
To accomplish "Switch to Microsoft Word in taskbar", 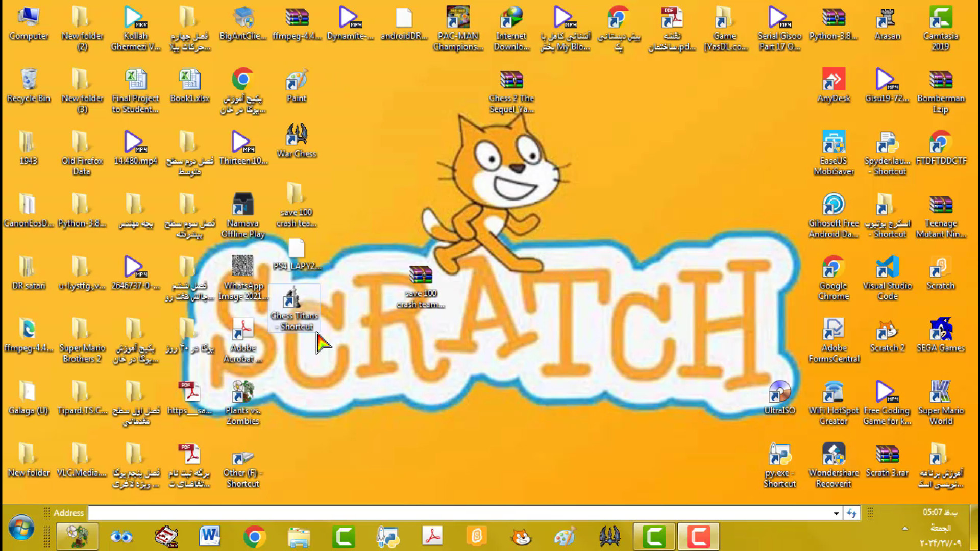I will [210, 536].
